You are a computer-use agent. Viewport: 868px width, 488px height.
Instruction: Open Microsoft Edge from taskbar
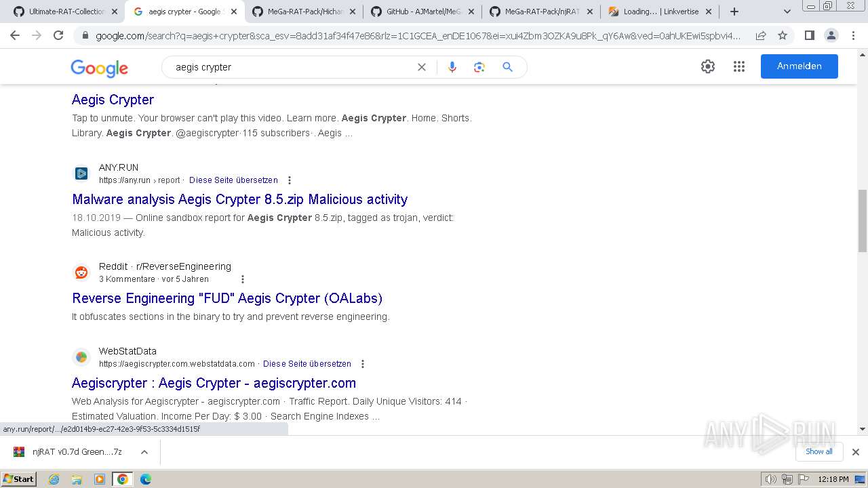[x=146, y=479]
